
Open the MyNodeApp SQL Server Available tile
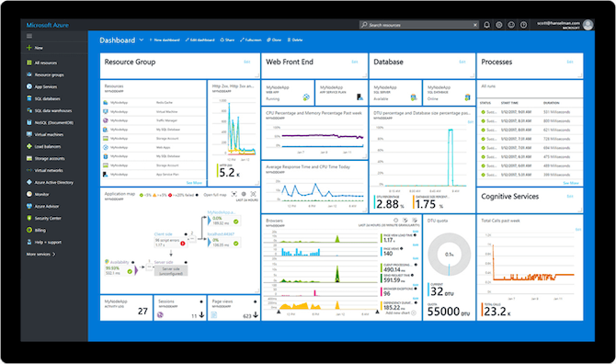point(395,93)
